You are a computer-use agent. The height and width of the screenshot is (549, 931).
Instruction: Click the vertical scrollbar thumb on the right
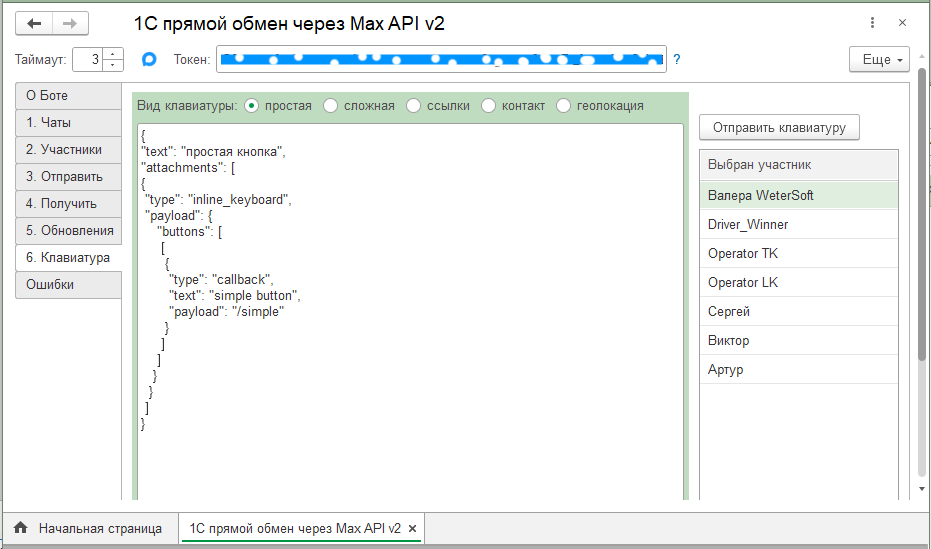(x=922, y=214)
